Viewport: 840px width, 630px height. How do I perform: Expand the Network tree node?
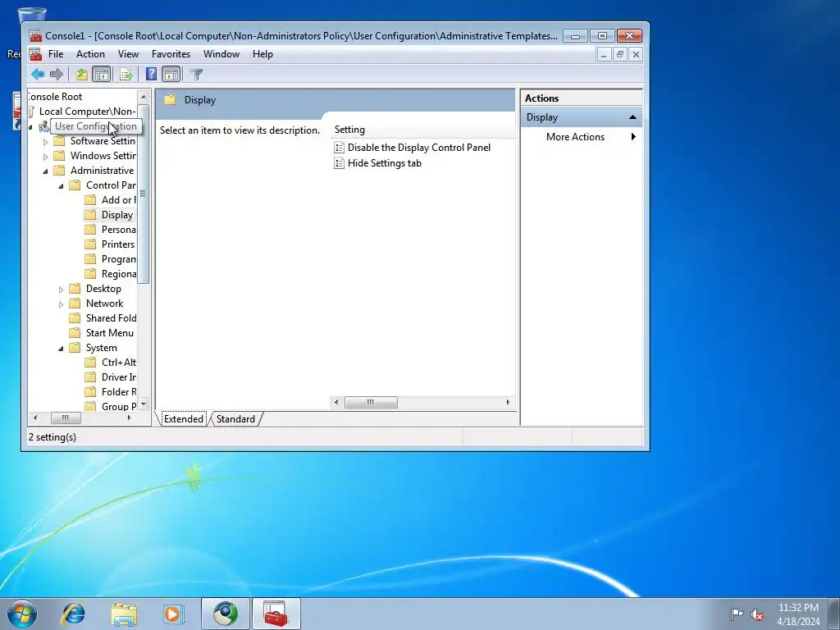coord(61,304)
